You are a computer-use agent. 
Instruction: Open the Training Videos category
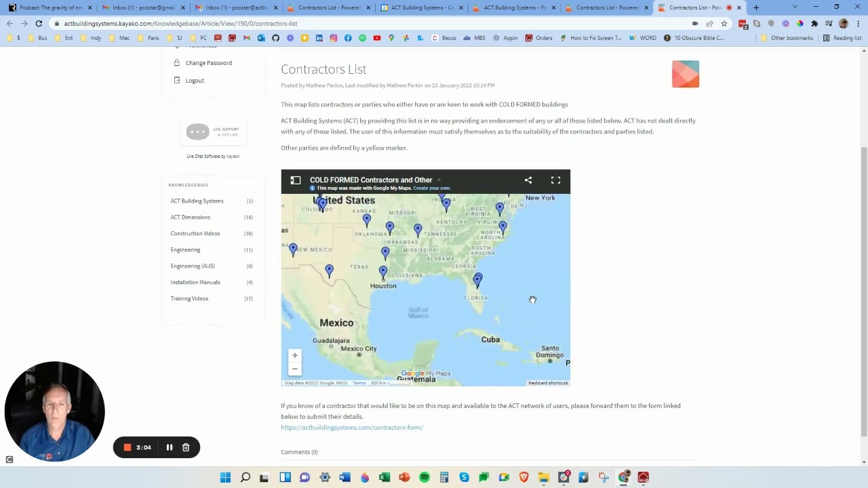[189, 299]
